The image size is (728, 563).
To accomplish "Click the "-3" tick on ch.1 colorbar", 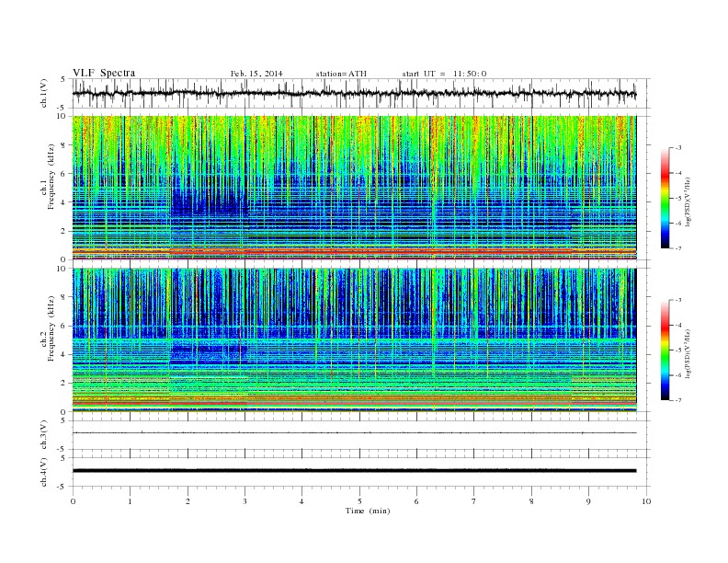I will 677,148.
